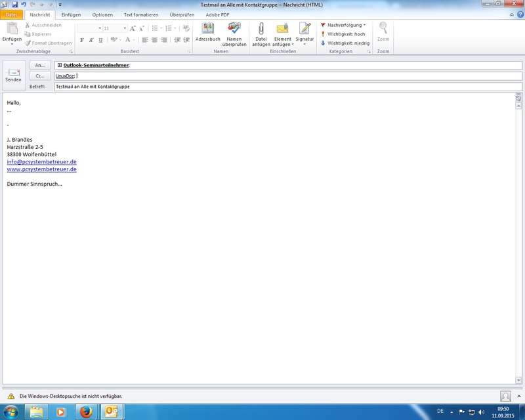Toggle Wichtigkeit: niedrig
525x420 pixels.
coord(345,43)
